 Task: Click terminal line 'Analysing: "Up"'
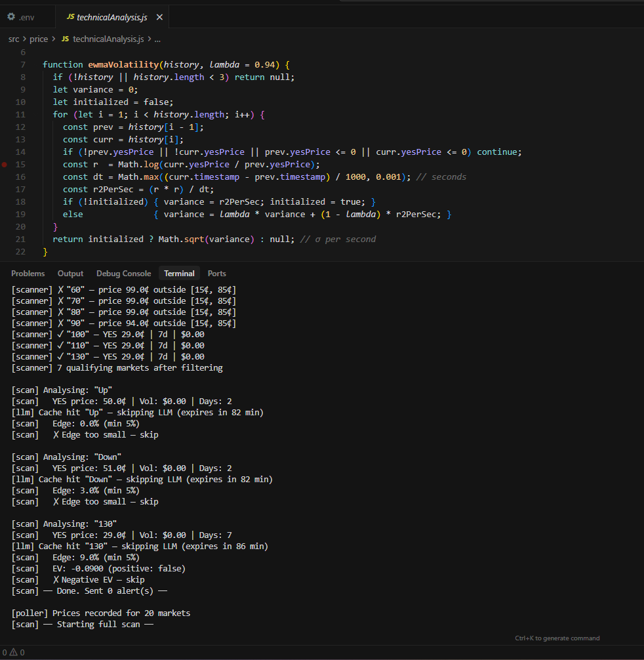62,390
